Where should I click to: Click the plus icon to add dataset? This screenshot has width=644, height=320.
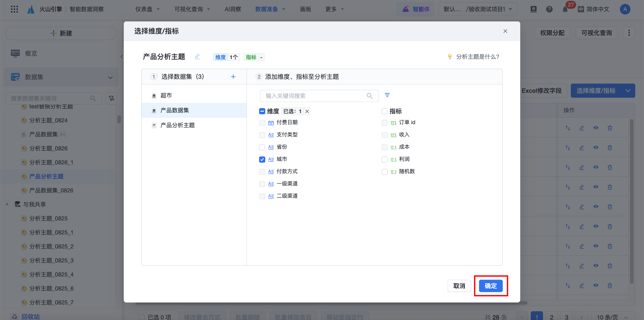coord(233,77)
